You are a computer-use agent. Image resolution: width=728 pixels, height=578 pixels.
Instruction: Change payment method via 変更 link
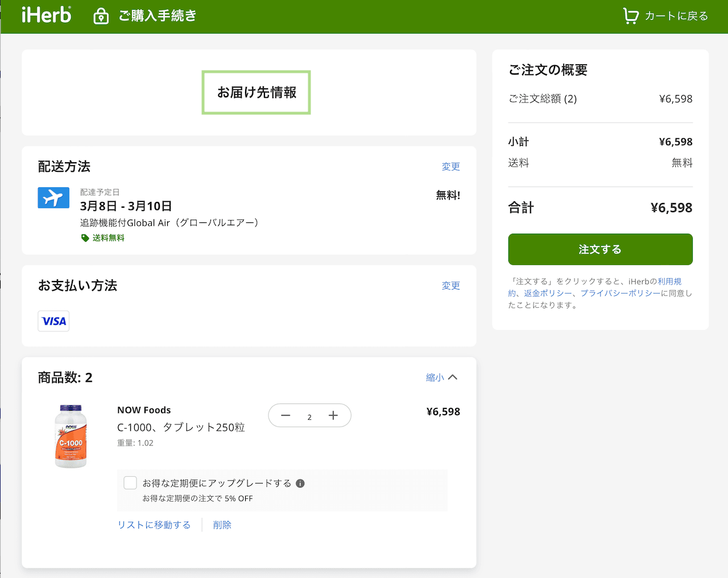451,286
